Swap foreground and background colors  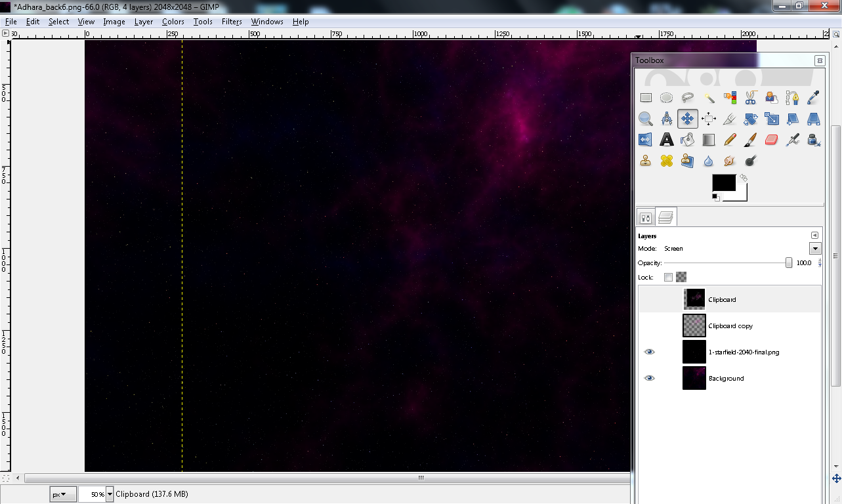pos(743,178)
